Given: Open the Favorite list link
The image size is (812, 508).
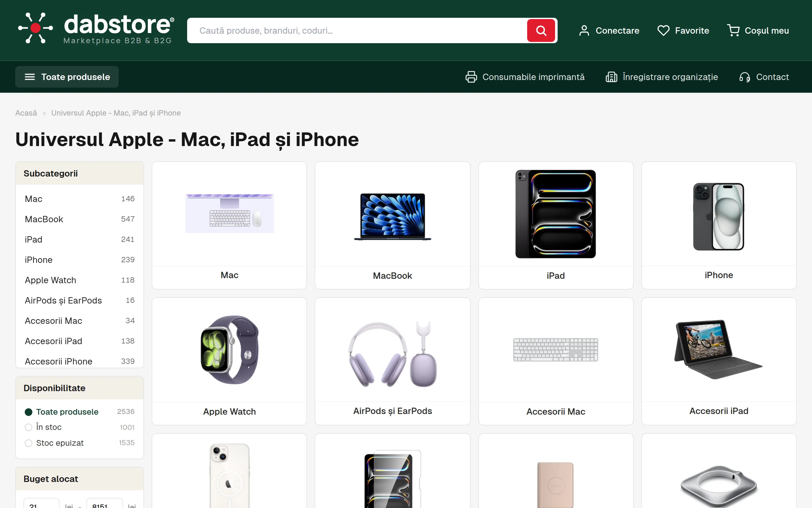Looking at the screenshot, I should [683, 30].
